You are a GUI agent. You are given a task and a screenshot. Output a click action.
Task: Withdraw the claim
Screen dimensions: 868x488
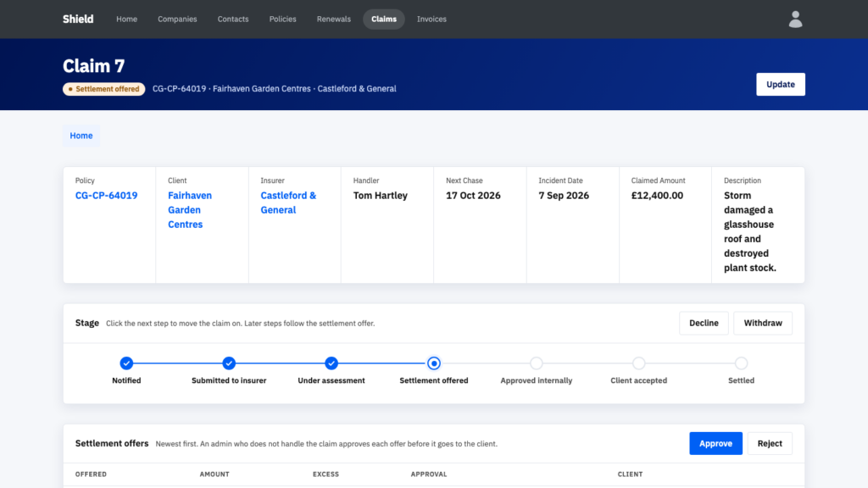763,323
